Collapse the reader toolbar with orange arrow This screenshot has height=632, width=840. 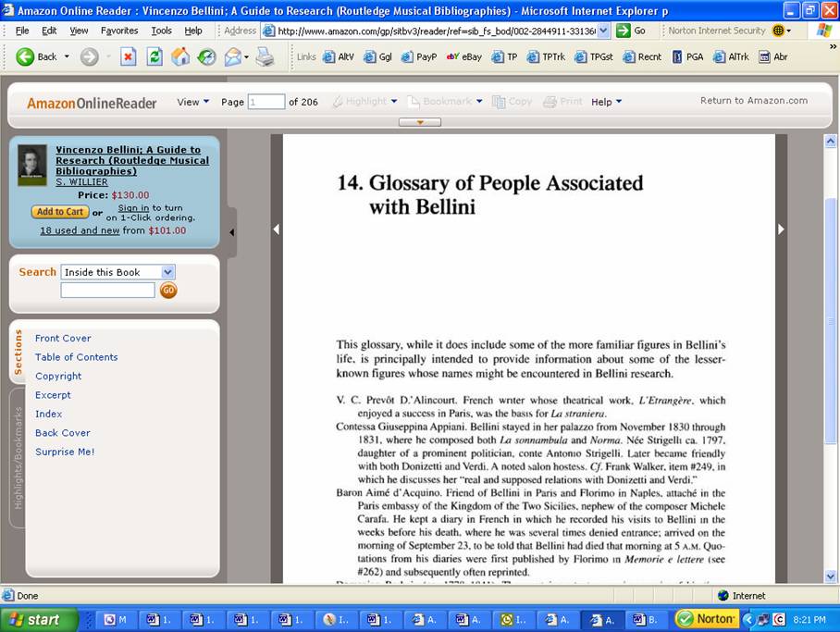pyautogui.click(x=421, y=122)
